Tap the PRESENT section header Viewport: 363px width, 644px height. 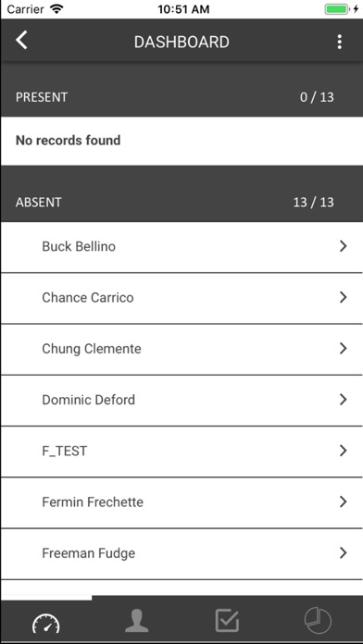point(181,97)
